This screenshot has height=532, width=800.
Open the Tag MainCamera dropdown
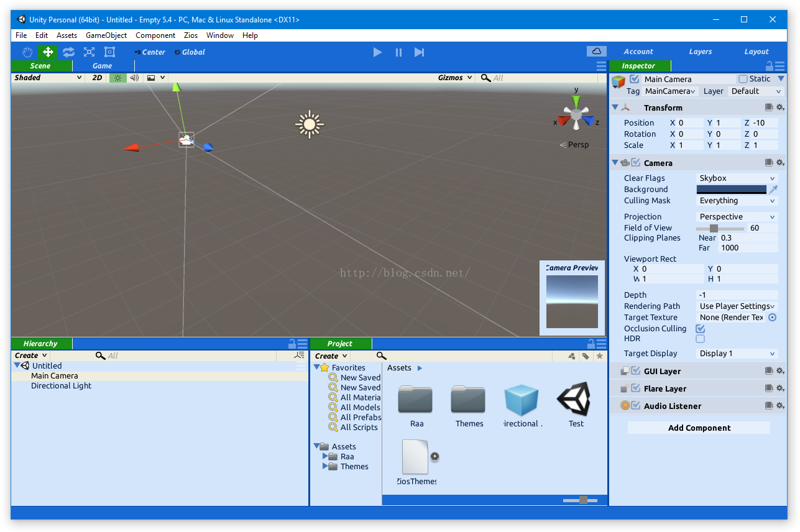coord(669,91)
